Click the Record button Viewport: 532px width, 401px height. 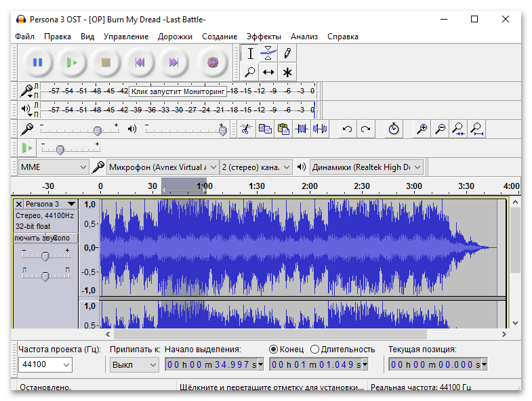point(213,62)
